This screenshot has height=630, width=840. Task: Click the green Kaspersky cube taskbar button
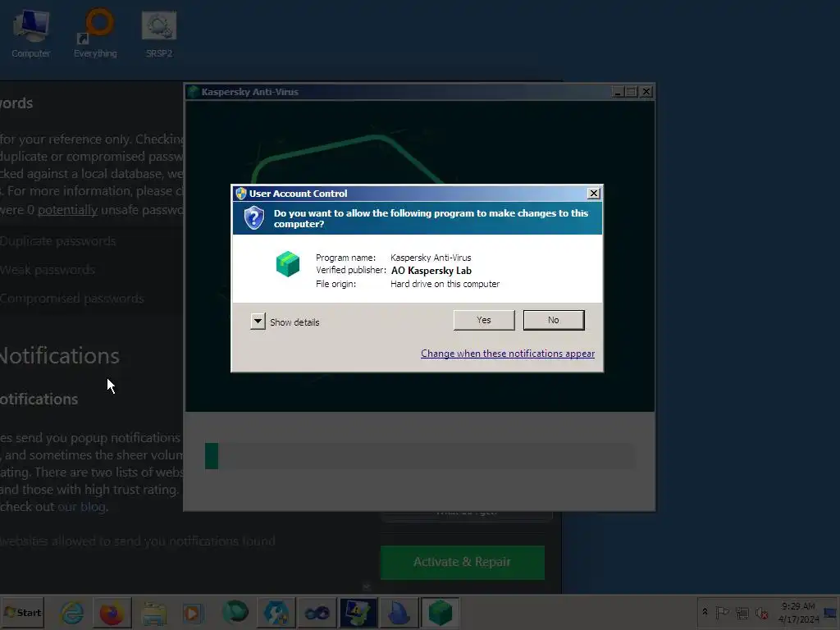441,613
